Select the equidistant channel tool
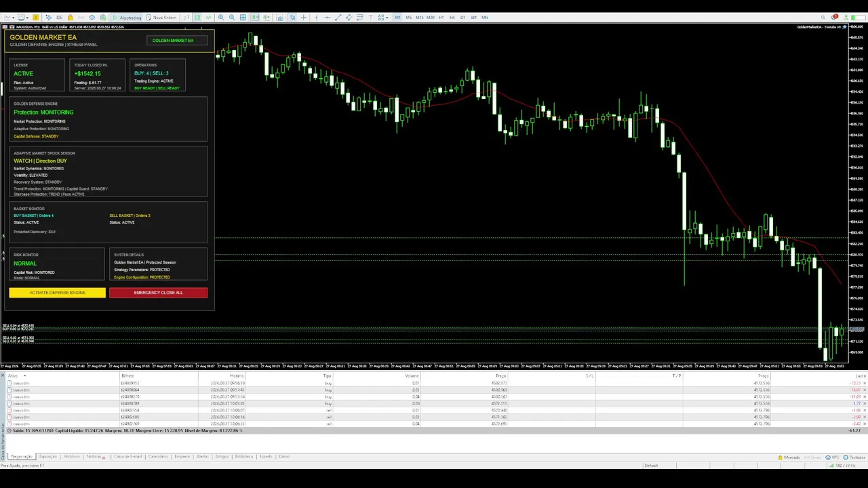Image resolution: width=868 pixels, height=488 pixels. pos(349,18)
